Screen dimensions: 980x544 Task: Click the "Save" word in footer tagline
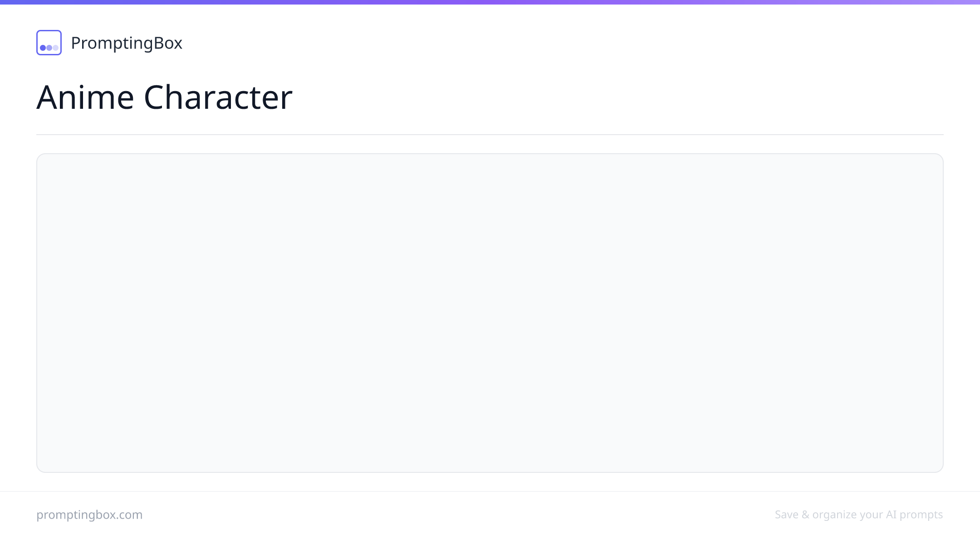[787, 515]
